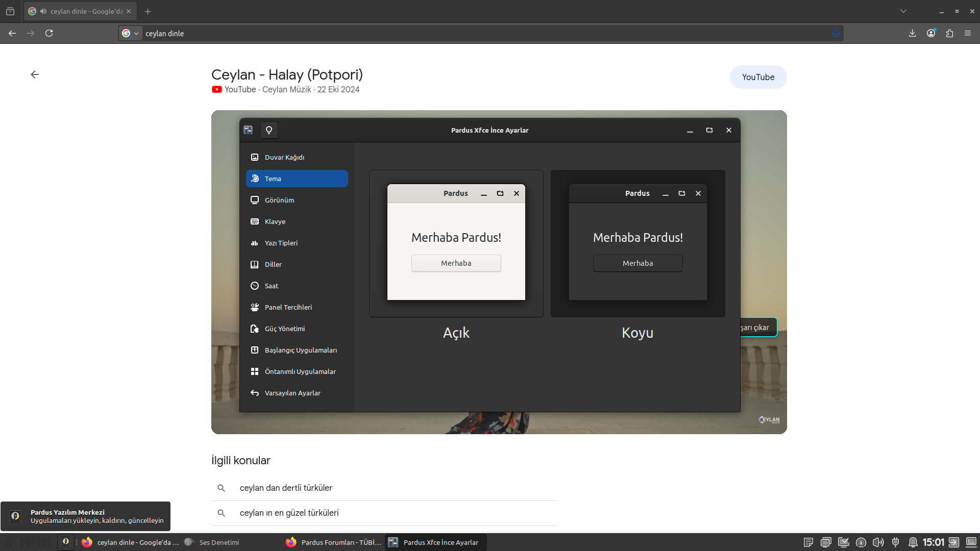Open Firefox downloads panel icon
Screen dimensions: 980x551
(912, 33)
